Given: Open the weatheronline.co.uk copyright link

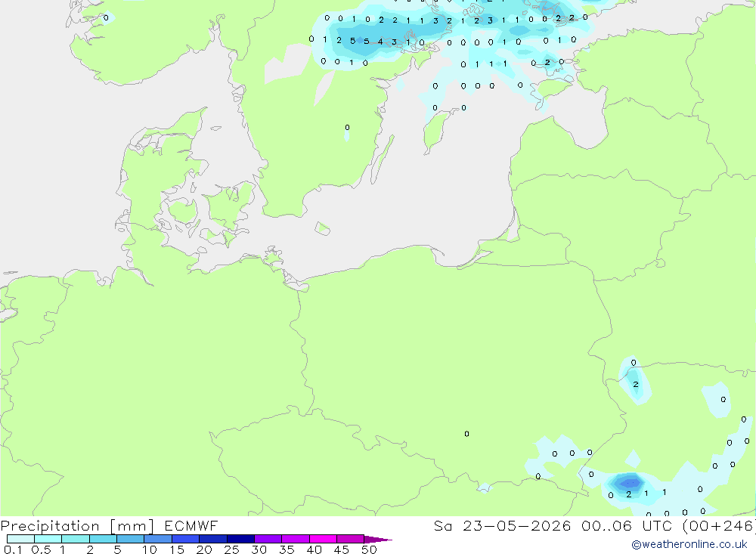Looking at the screenshot, I should (689, 544).
